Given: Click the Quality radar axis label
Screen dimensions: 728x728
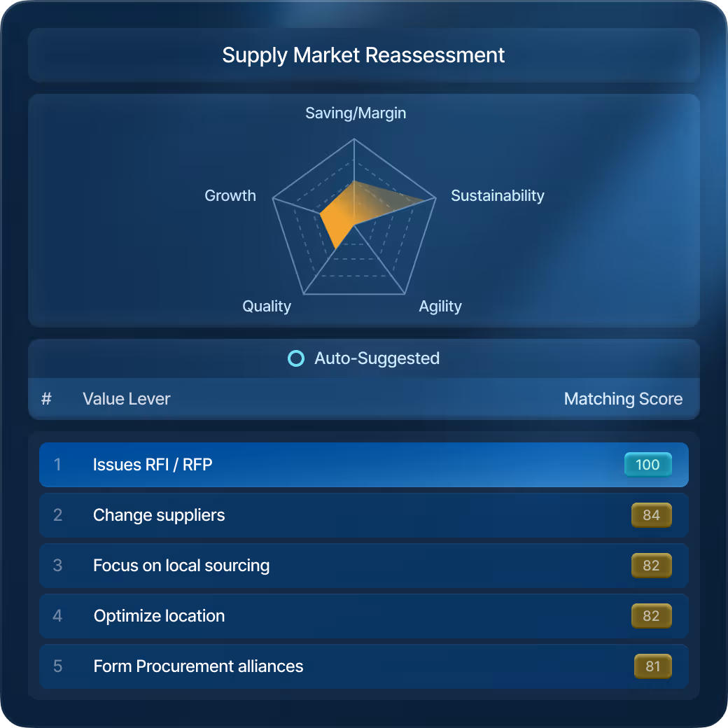Looking at the screenshot, I should pos(267,306).
